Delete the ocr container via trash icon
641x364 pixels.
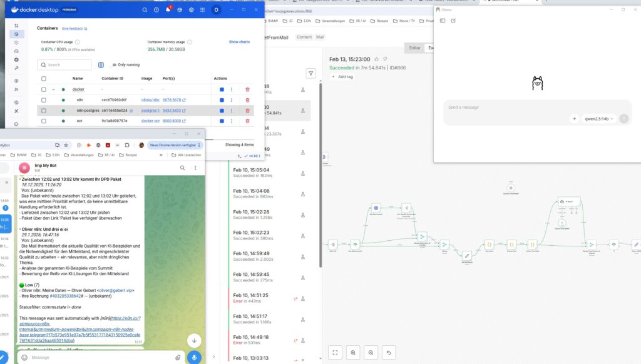click(x=247, y=121)
